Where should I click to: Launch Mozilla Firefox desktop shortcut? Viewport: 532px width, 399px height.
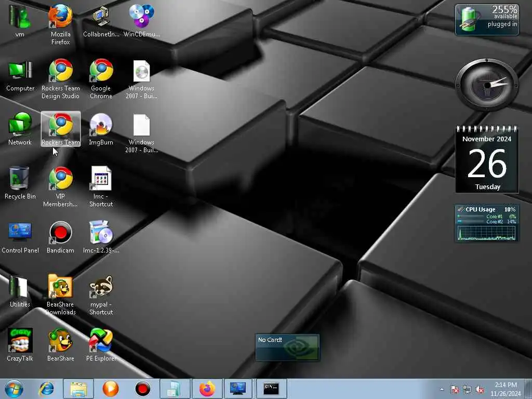[60, 24]
